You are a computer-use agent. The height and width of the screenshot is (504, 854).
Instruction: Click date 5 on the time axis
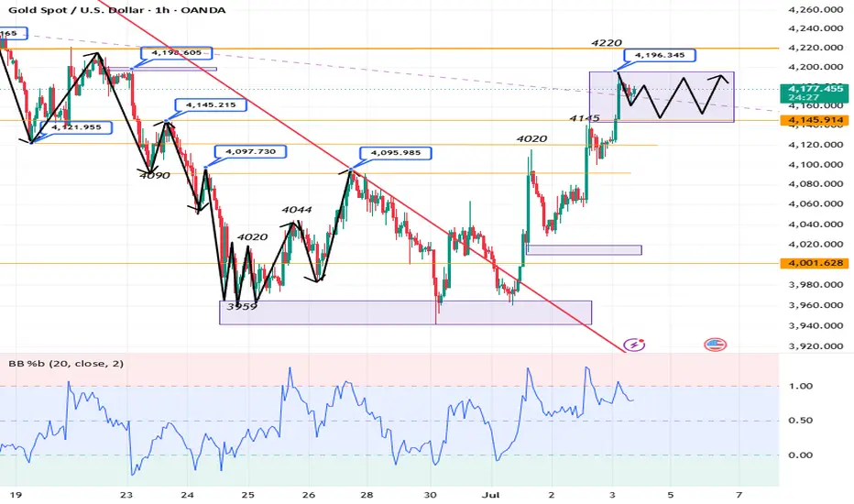click(671, 495)
